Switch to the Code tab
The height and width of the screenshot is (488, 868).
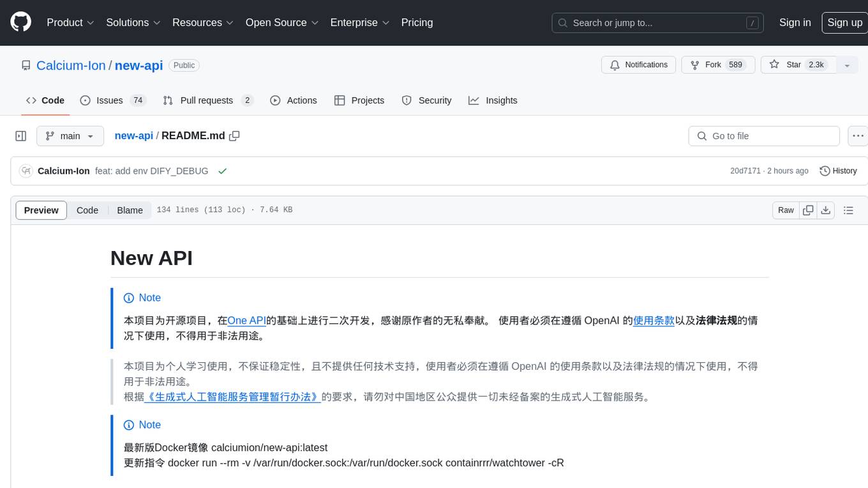click(45, 100)
